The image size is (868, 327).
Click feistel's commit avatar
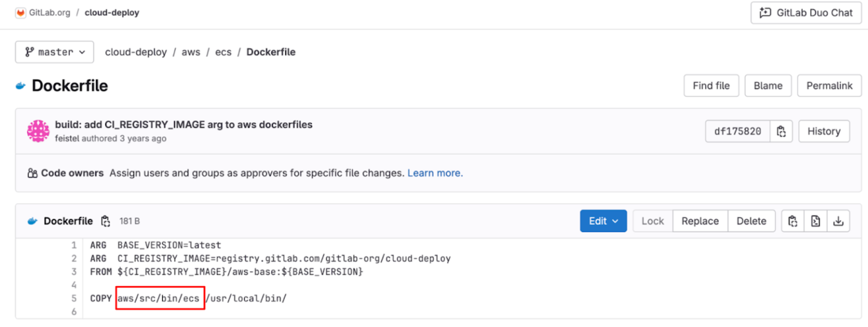pyautogui.click(x=38, y=131)
